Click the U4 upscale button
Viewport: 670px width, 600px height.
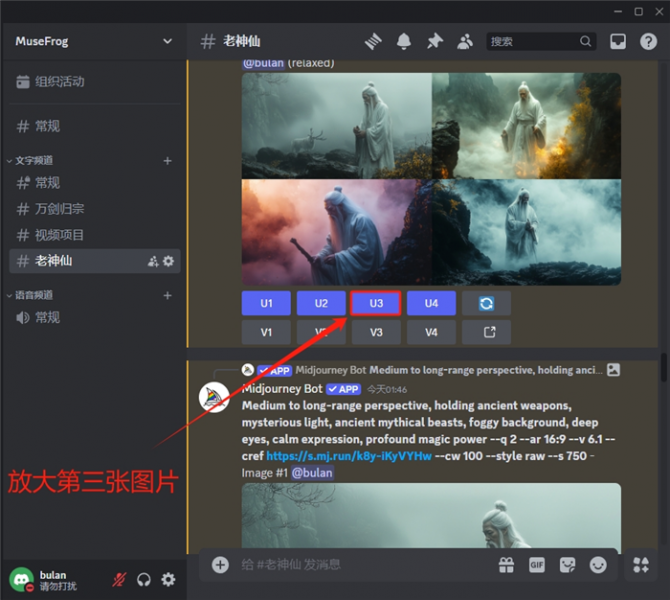click(x=431, y=303)
